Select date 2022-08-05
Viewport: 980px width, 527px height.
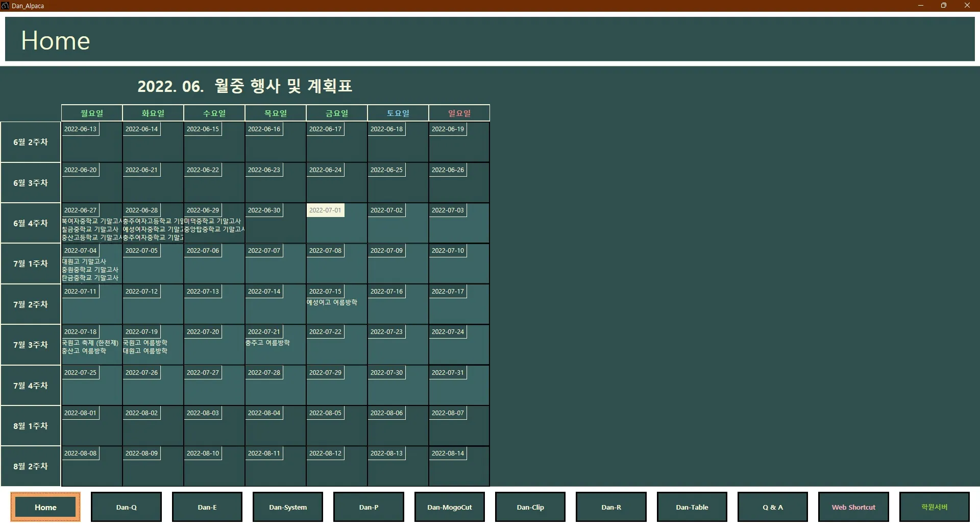click(325, 413)
